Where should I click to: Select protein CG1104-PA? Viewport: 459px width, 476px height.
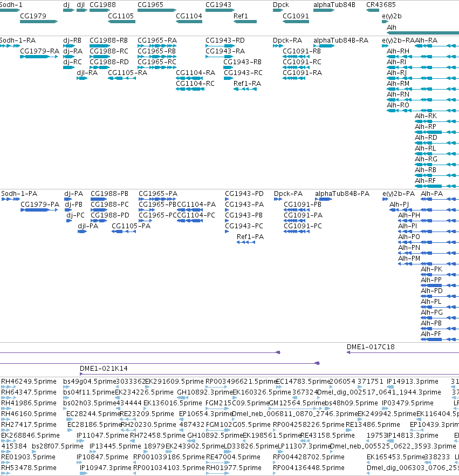[190, 210]
